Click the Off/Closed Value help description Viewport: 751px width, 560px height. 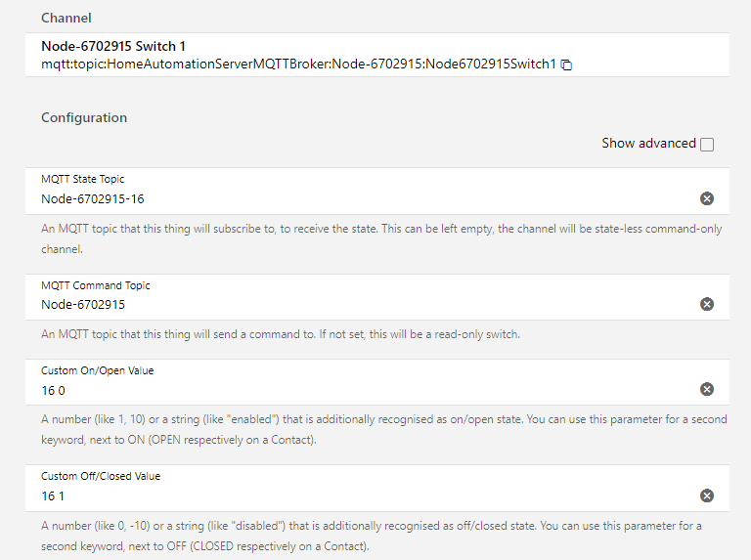[372, 535]
